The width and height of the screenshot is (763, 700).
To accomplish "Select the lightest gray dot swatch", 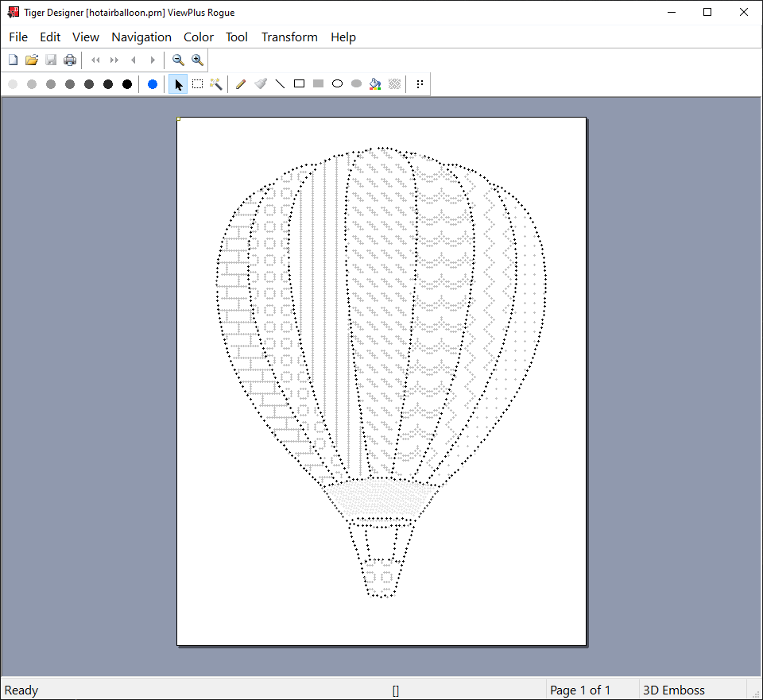I will click(x=13, y=84).
